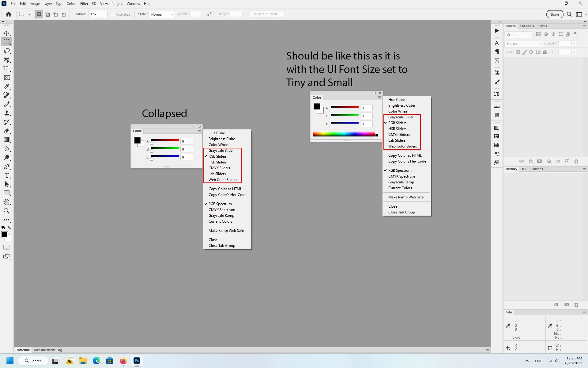Viewport: 588px width, 368px height.
Task: Open the Filter menu
Action: (84, 4)
